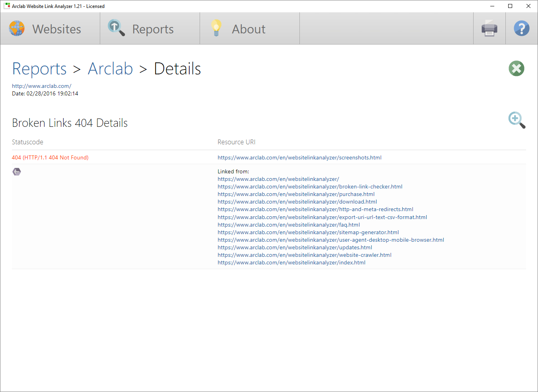The image size is (538, 392).
Task: Open the index.html linked-from URL
Action: pyautogui.click(x=291, y=262)
